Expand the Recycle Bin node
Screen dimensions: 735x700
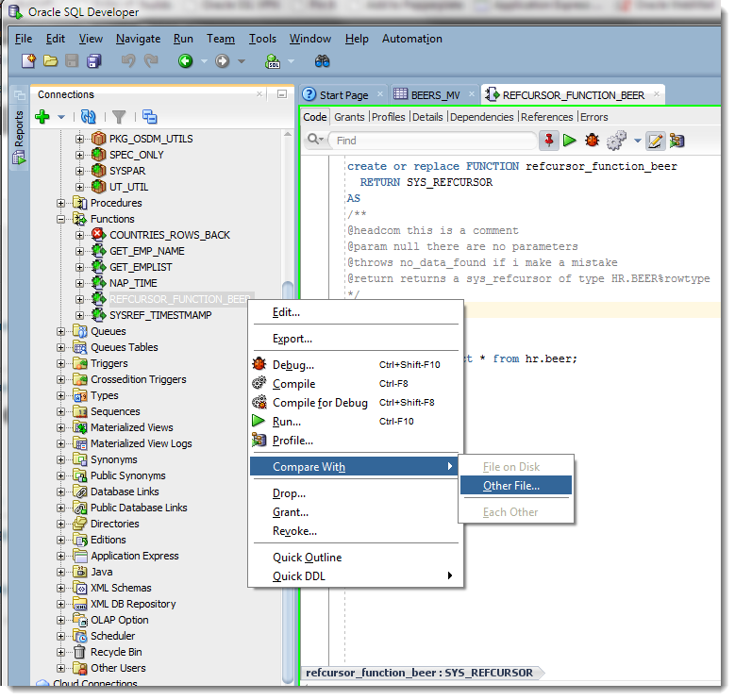point(60,652)
